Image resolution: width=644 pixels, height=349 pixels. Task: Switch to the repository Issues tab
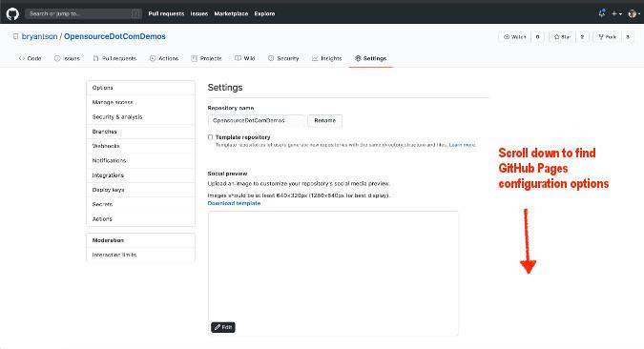pyautogui.click(x=67, y=58)
